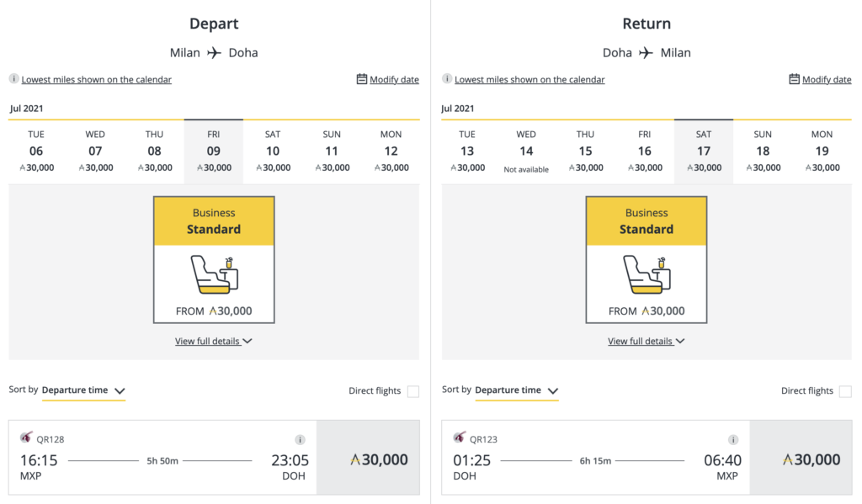Click Modify date link in Depart panel
This screenshot has width=862, height=504.
(x=394, y=80)
